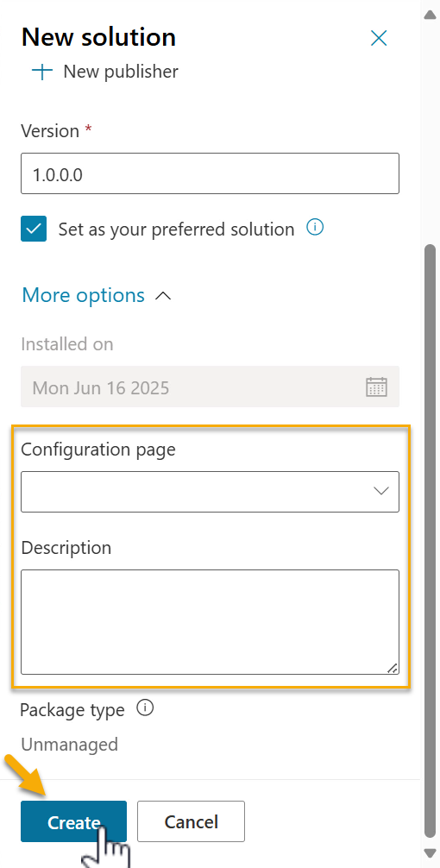Click the Cancel button
Image resolution: width=440 pixels, height=868 pixels.
(191, 821)
